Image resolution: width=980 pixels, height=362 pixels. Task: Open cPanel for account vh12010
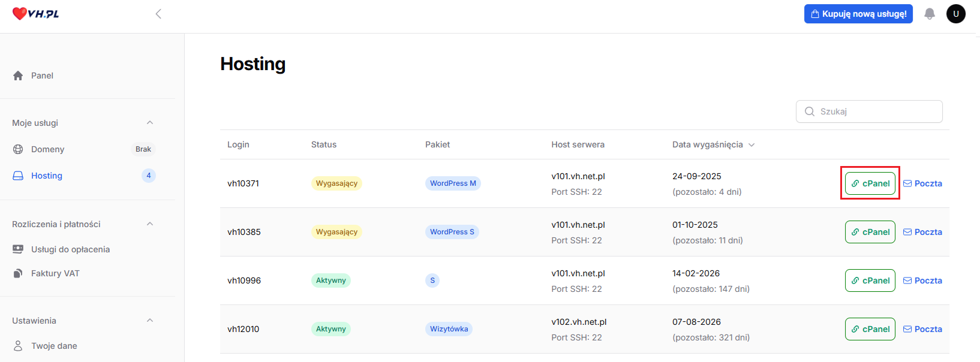click(x=870, y=329)
